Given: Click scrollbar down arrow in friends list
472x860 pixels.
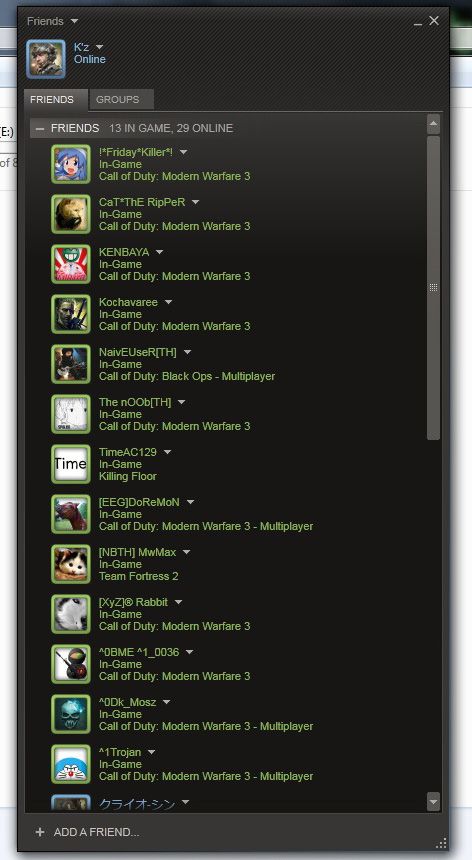Looking at the screenshot, I should tap(434, 801).
